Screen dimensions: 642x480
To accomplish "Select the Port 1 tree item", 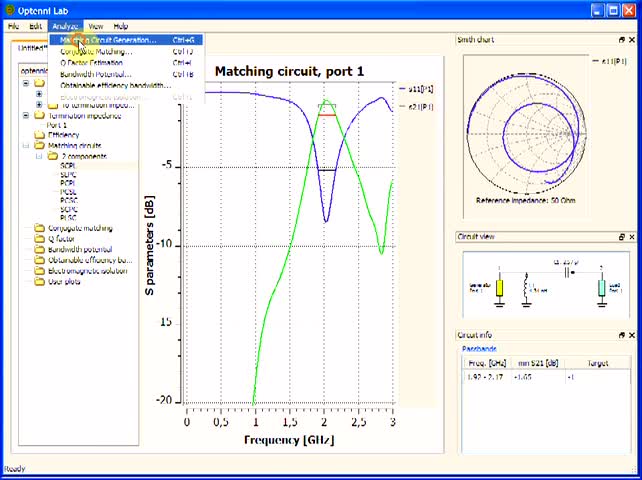I will pyautogui.click(x=57, y=125).
